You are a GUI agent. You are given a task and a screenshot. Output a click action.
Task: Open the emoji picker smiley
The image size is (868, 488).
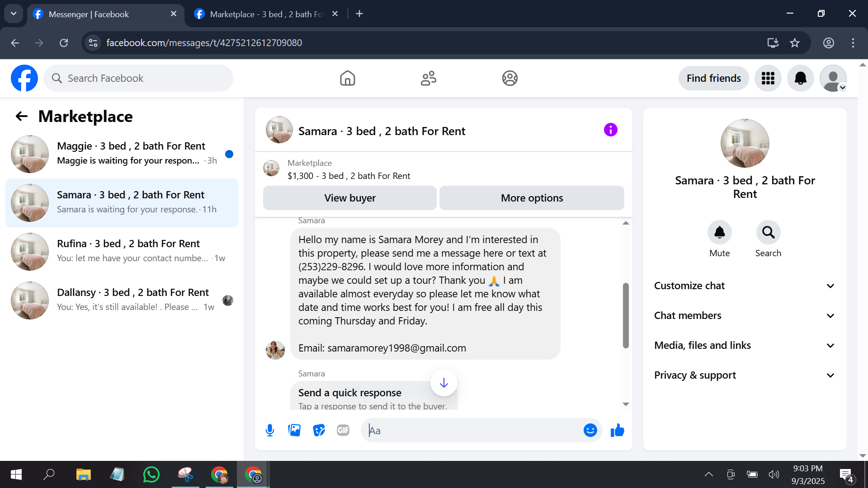(x=590, y=431)
